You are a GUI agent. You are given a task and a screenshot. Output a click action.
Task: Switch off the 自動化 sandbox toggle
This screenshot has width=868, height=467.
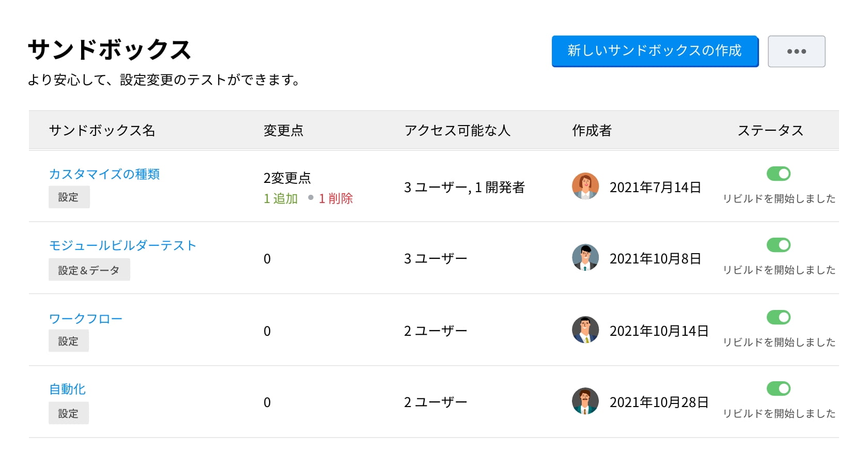coord(779,388)
